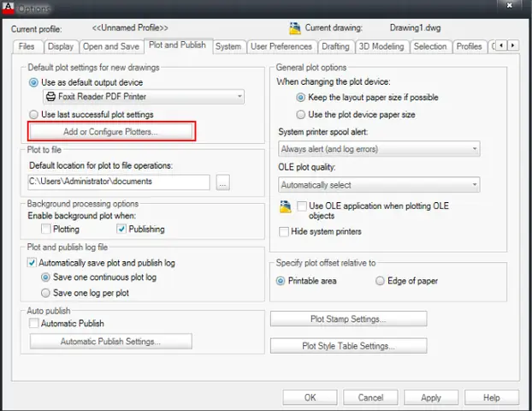Open the OLE plot quality dropdown
The height and width of the screenshot is (411, 532).
(x=379, y=185)
